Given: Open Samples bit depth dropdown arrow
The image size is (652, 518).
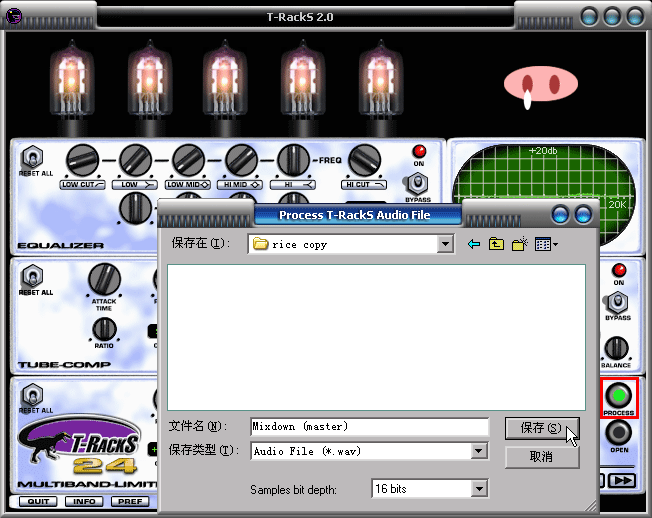Looking at the screenshot, I should pyautogui.click(x=479, y=488).
